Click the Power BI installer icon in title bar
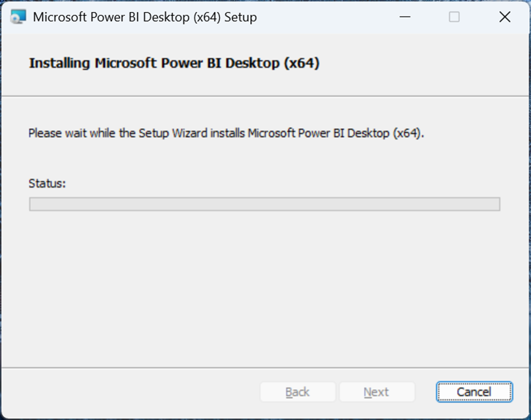Viewport: 531px width, 420px height. point(18,17)
